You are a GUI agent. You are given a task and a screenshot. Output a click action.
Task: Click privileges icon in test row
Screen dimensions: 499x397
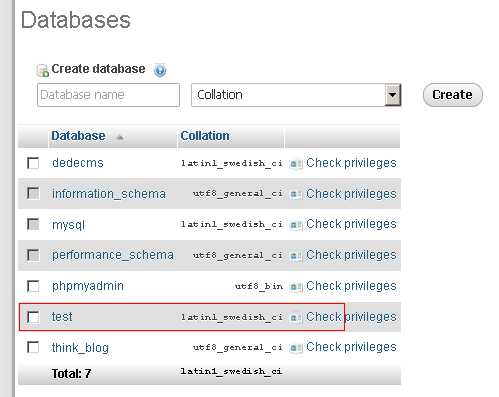(295, 317)
